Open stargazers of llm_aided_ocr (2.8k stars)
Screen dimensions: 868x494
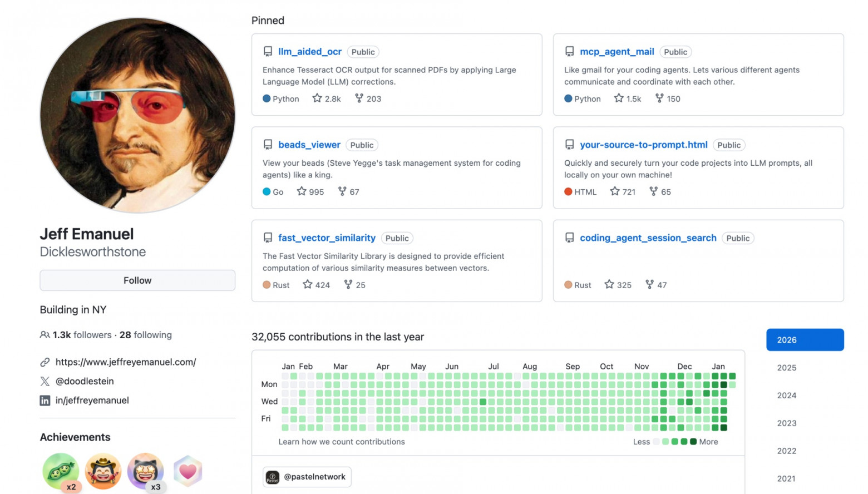(327, 98)
